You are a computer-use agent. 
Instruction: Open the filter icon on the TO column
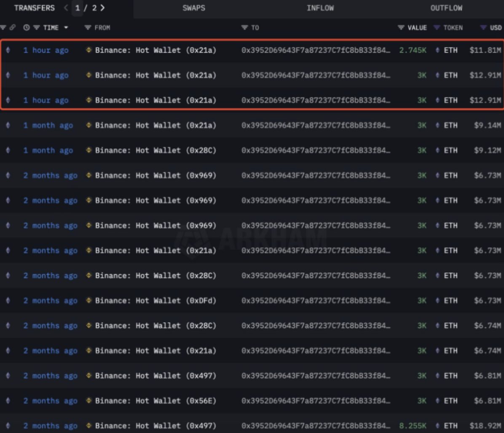click(245, 28)
